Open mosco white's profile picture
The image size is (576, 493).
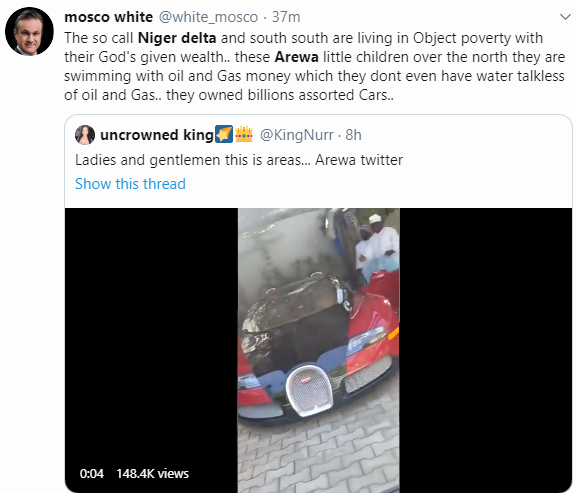tap(29, 31)
